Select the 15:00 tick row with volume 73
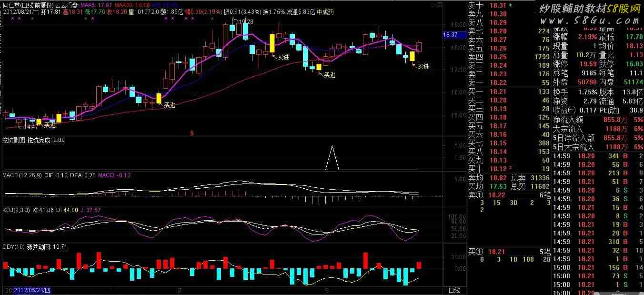 tap(598, 276)
